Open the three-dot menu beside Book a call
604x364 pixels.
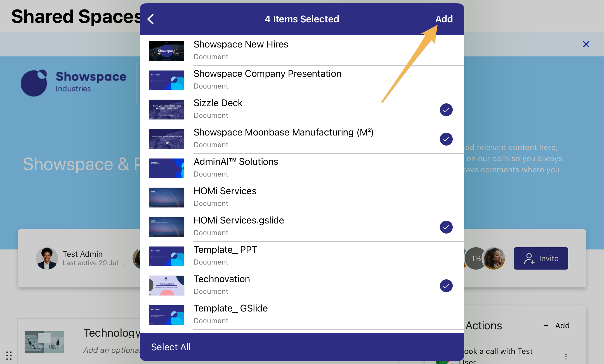tap(566, 356)
